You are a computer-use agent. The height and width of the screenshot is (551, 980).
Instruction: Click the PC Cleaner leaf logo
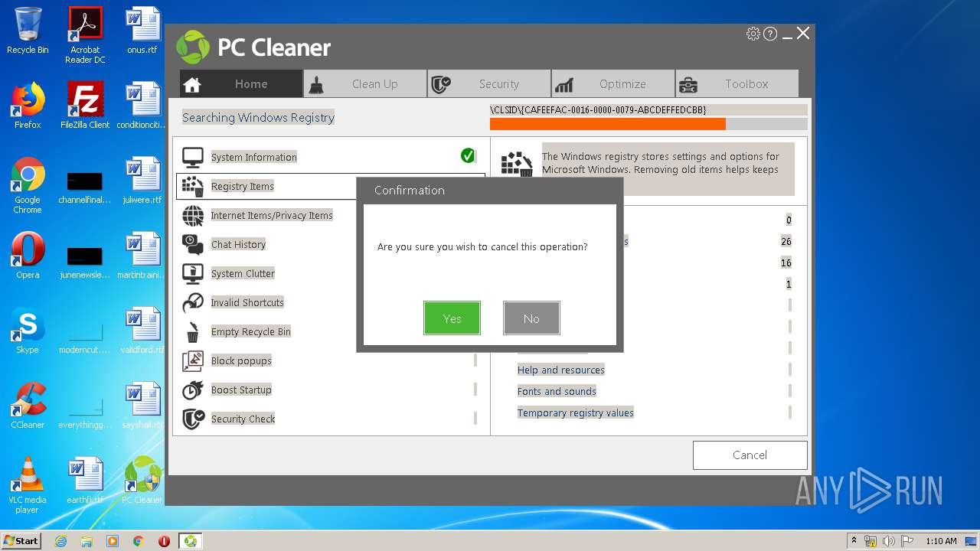point(192,47)
